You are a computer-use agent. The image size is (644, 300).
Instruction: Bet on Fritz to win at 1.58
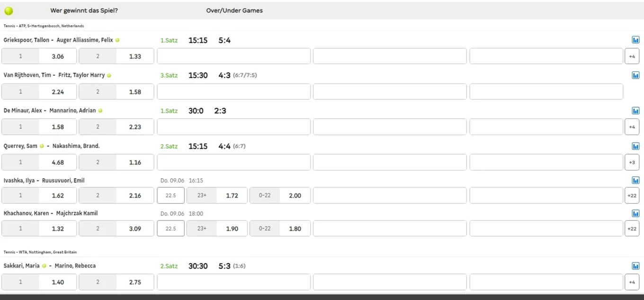click(116, 91)
